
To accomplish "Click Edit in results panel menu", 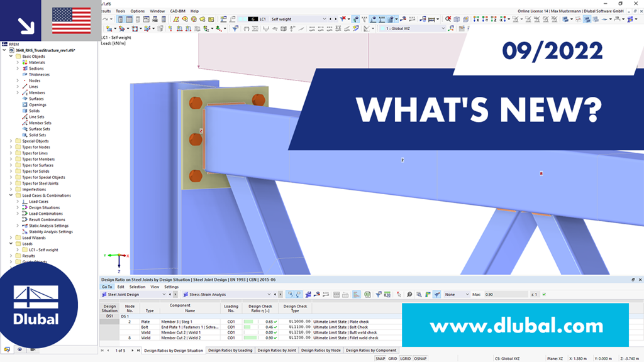I will click(x=120, y=287).
